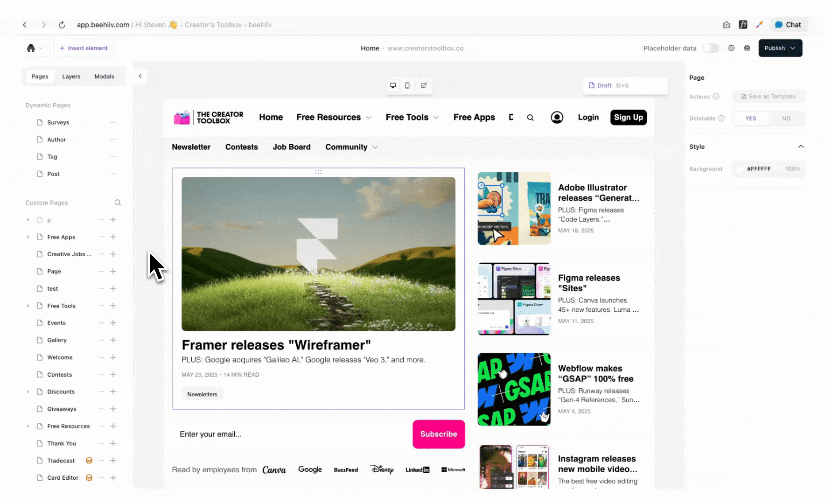Click the camera screenshot icon in browser bar
Image resolution: width=825 pixels, height=504 pixels.
click(x=727, y=25)
